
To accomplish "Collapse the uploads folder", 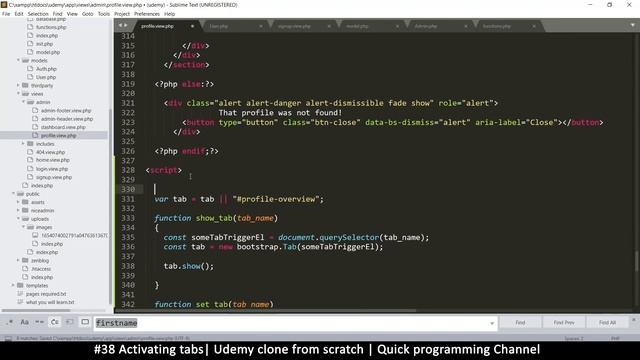I will 18,219.
